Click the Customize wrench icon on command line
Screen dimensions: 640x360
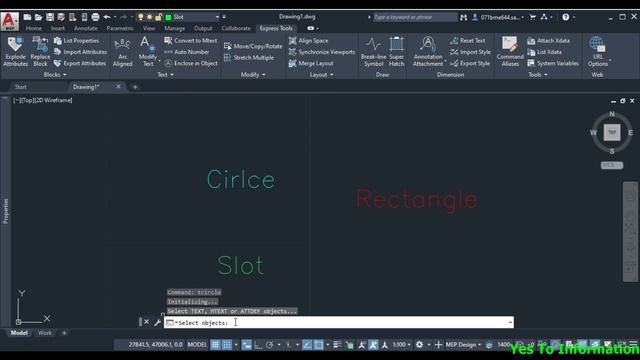pos(158,322)
